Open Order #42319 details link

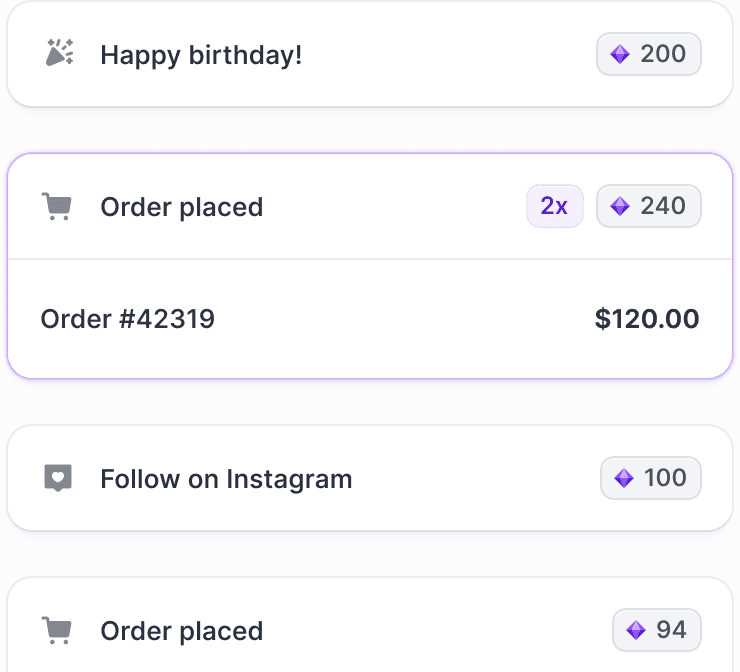click(127, 319)
